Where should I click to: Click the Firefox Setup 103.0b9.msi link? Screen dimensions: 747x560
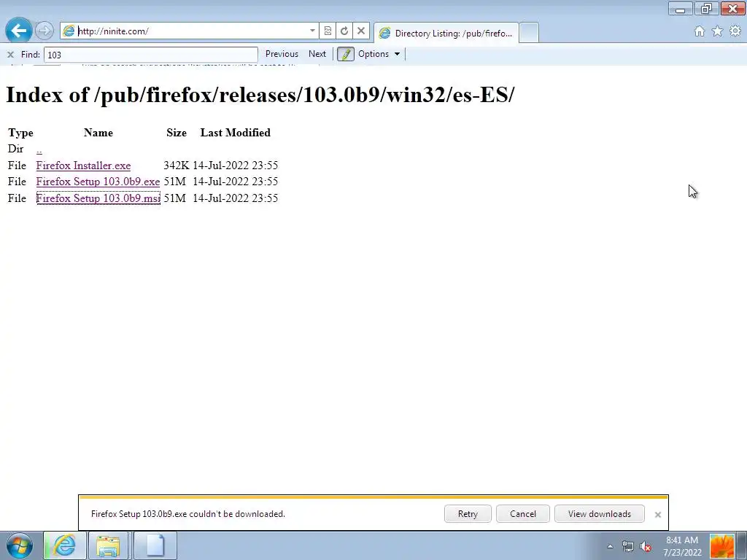(x=98, y=198)
